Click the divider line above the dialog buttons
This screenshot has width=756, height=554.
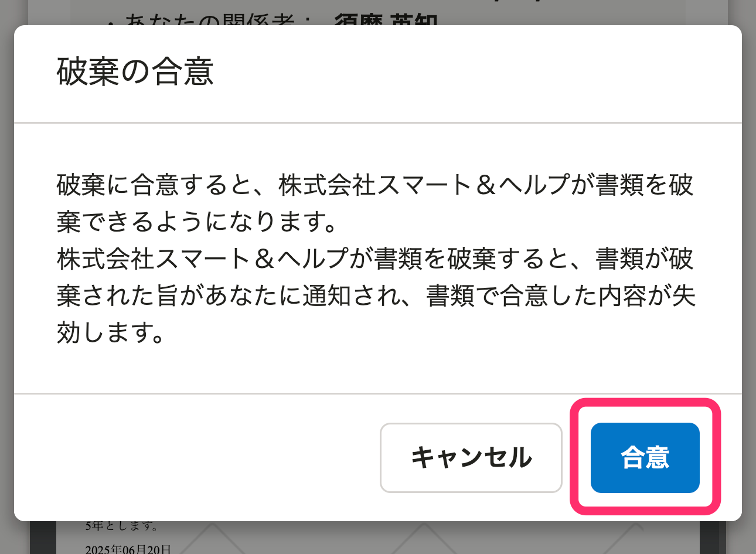[x=378, y=393]
